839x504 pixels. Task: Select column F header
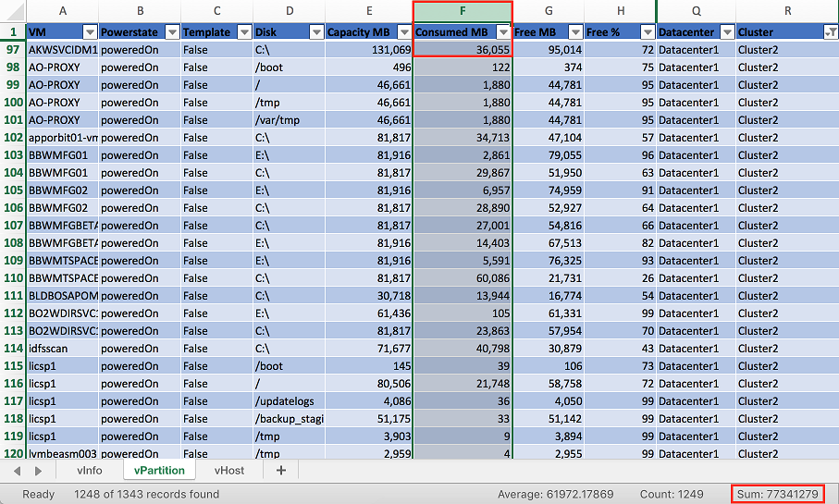pyautogui.click(x=463, y=11)
